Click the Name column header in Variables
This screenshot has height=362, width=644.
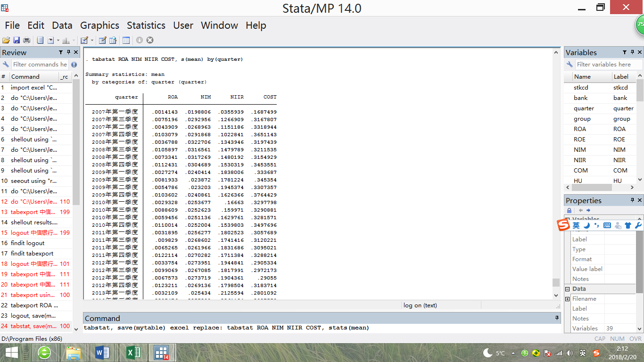(x=592, y=77)
